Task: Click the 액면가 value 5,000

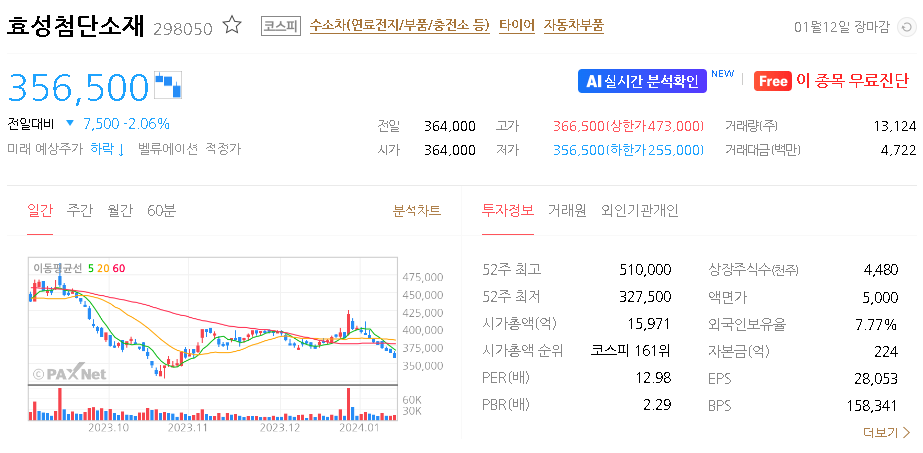Action: [881, 297]
